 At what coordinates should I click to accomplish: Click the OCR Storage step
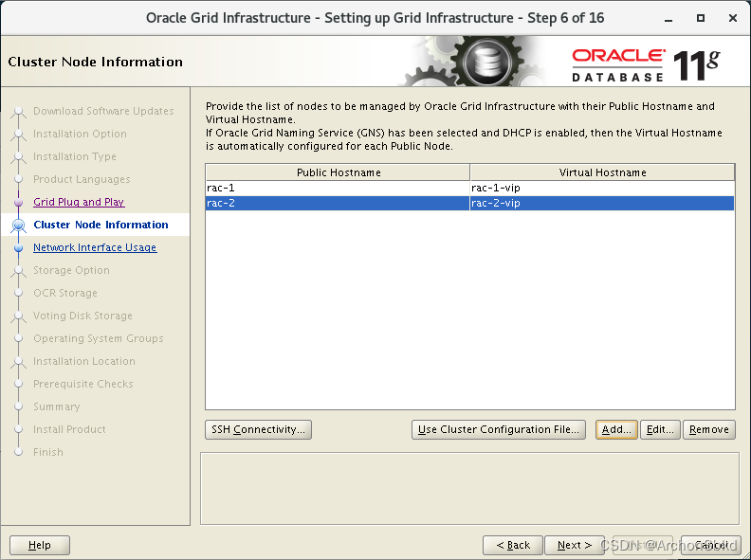pos(65,293)
